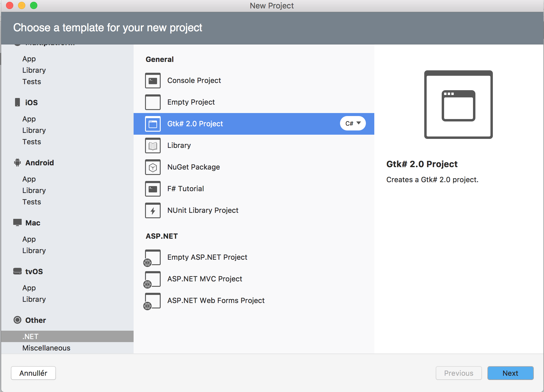Screen dimensions: 544x392
Task: Open App under Multiplatform category
Action: point(29,59)
